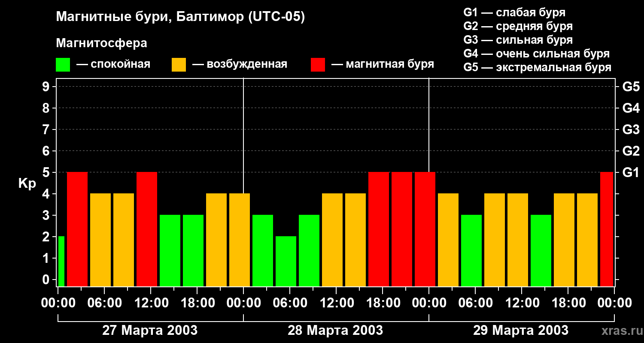Click the 'G1 — слабая буря' legend line

coord(514,12)
